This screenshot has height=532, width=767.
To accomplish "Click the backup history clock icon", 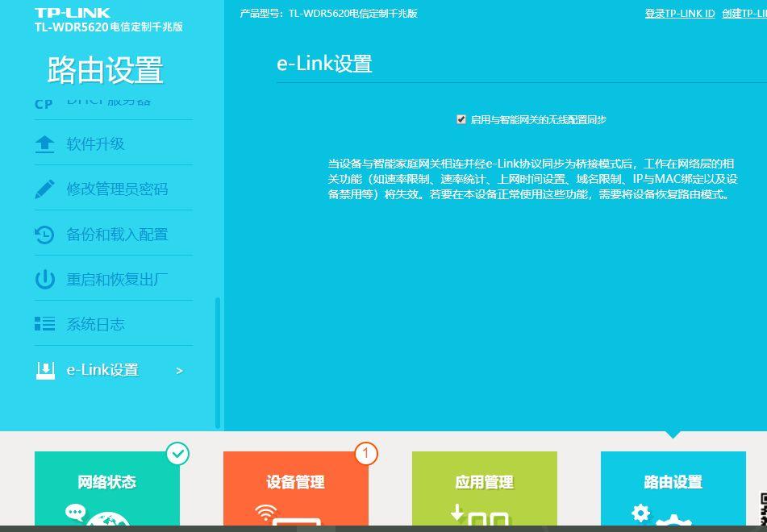I will pos(44,235).
